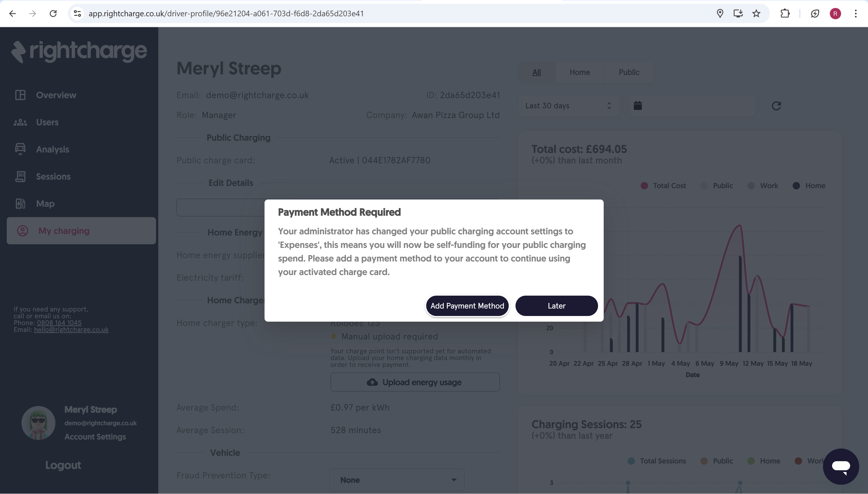Switch to the Public tab
868x494 pixels.
(x=629, y=72)
